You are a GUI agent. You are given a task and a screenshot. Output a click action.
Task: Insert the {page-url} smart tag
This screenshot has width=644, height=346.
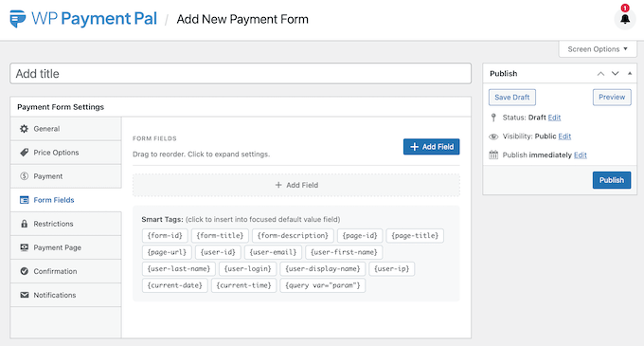(x=167, y=252)
